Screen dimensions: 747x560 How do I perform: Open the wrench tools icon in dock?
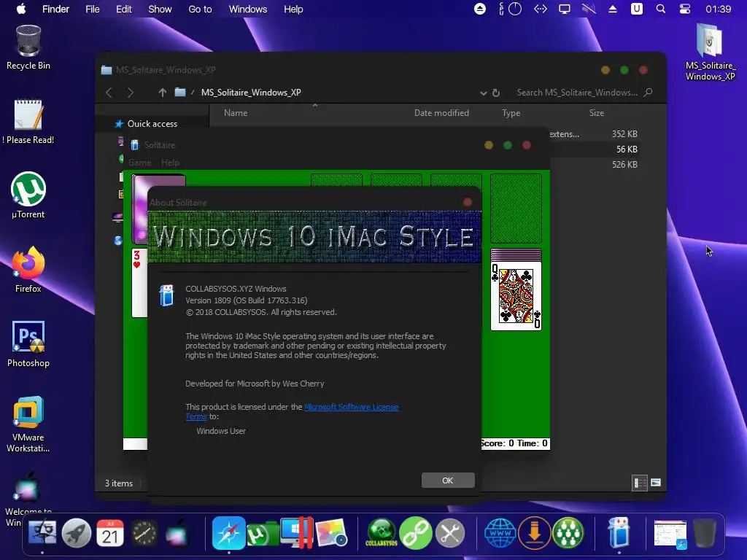coord(449,533)
